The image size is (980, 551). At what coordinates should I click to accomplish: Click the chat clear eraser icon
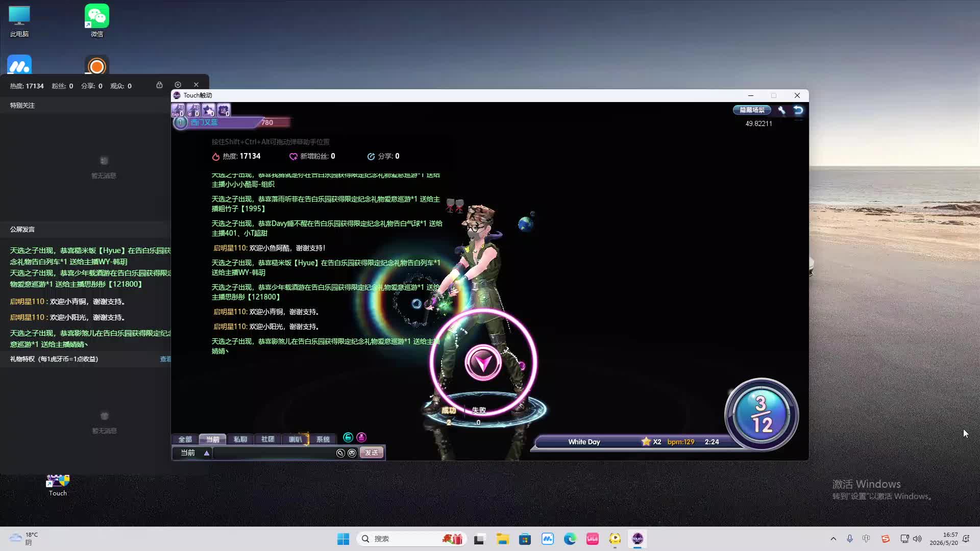[340, 453]
